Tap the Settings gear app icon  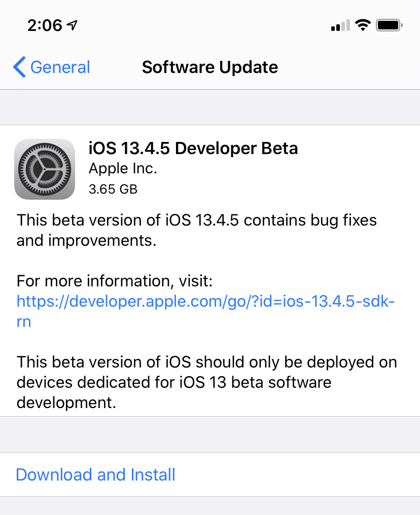coord(45,169)
